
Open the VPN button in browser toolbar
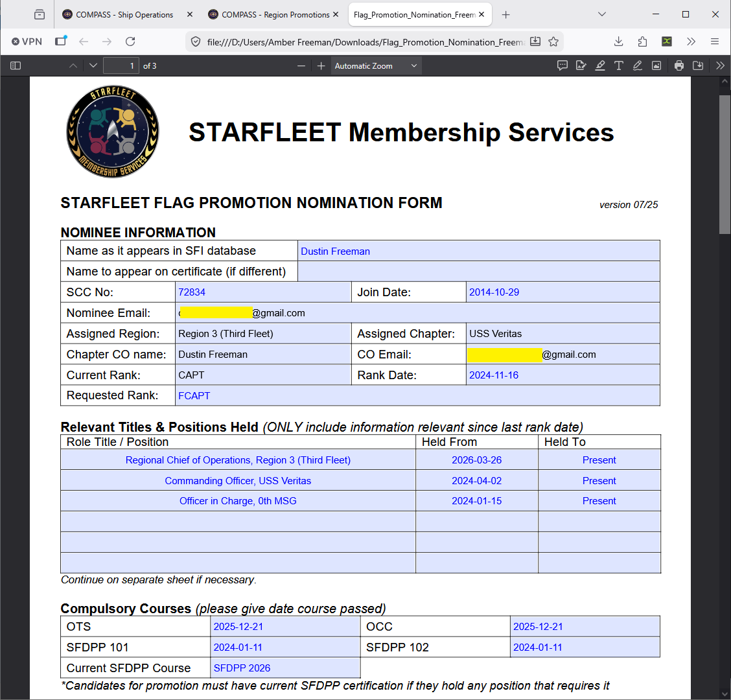[27, 41]
